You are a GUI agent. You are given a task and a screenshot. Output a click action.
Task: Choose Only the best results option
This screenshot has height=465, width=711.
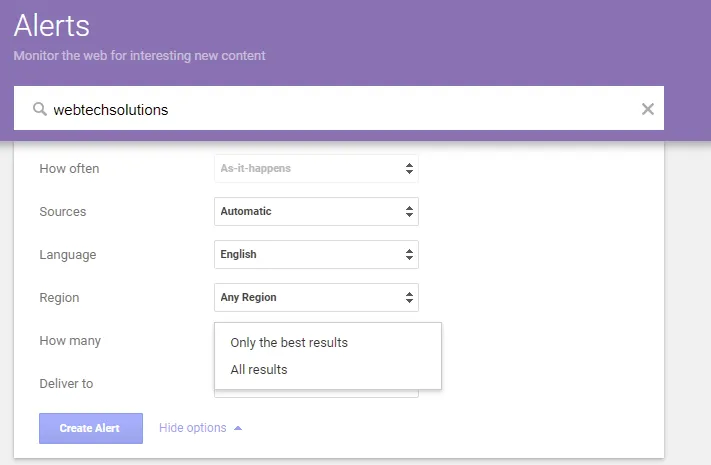pos(328,343)
